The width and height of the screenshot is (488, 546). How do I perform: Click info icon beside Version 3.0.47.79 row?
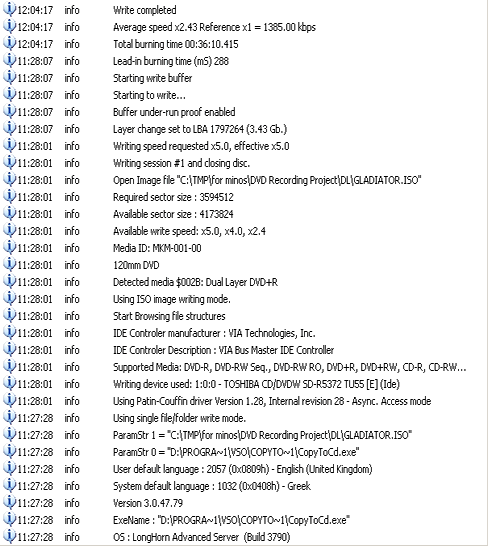click(9, 502)
